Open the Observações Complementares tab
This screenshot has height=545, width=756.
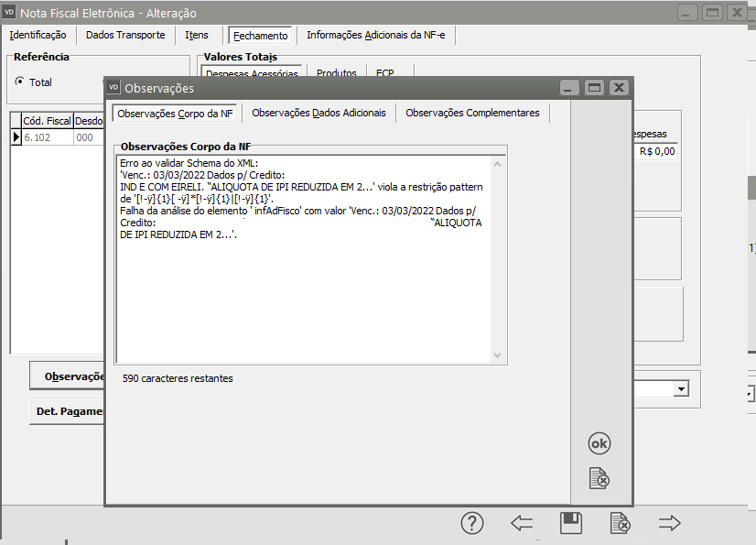click(x=472, y=113)
